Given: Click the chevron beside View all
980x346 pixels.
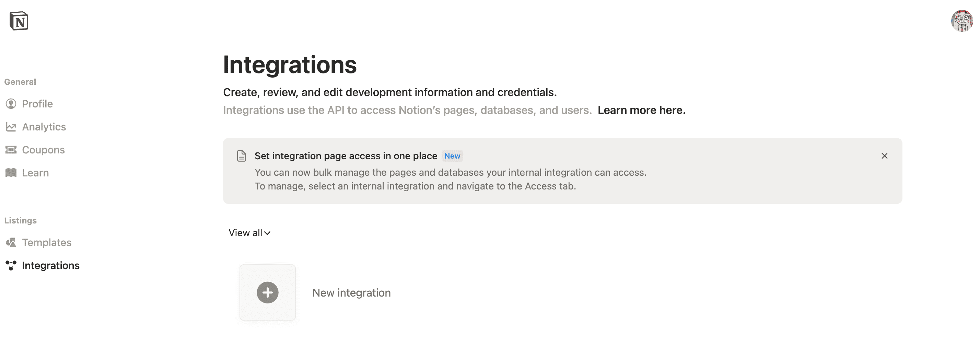Looking at the screenshot, I should click(267, 233).
